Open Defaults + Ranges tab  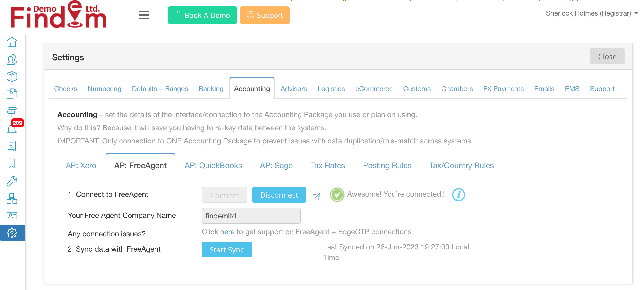pos(160,89)
